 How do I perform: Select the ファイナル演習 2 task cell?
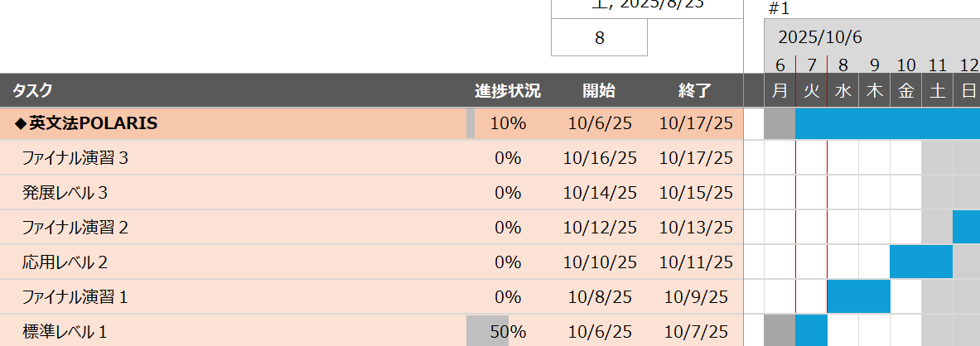[75, 228]
